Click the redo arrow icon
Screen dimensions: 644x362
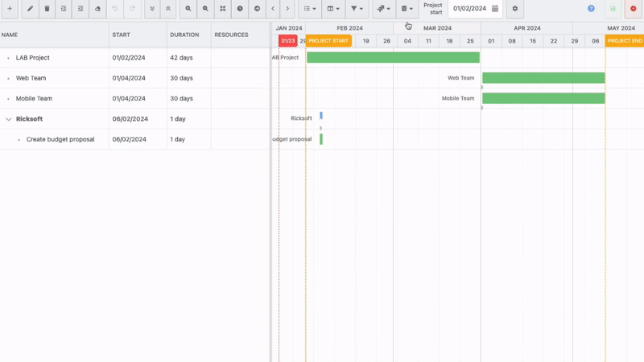pyautogui.click(x=132, y=9)
